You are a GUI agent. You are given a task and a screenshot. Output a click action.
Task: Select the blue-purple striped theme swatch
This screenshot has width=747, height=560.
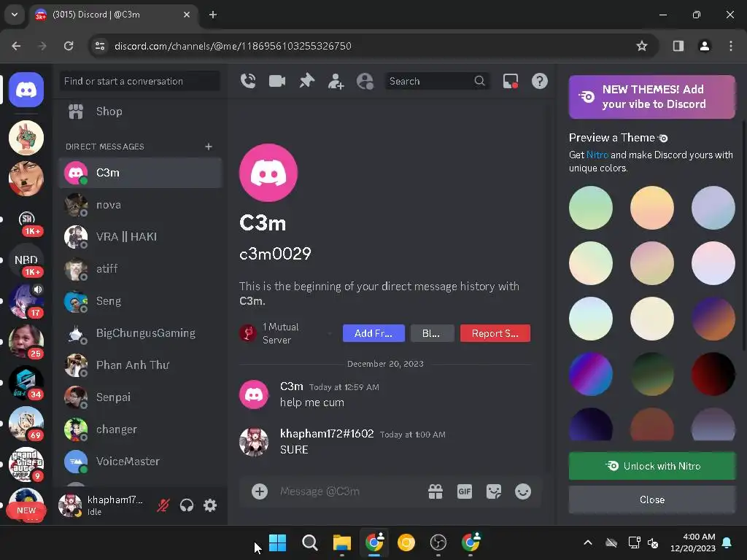pos(591,374)
